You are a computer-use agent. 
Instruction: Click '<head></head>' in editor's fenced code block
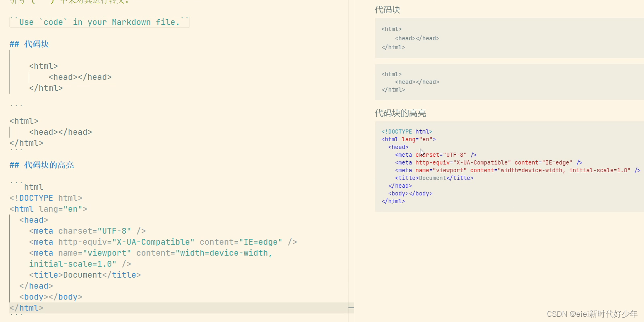(61, 132)
